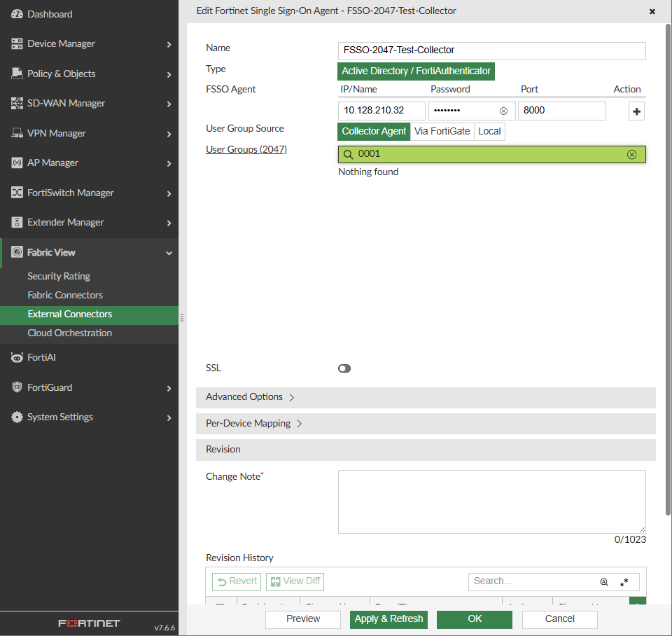
Task: Open the User Groups (2047) link
Action: click(246, 149)
